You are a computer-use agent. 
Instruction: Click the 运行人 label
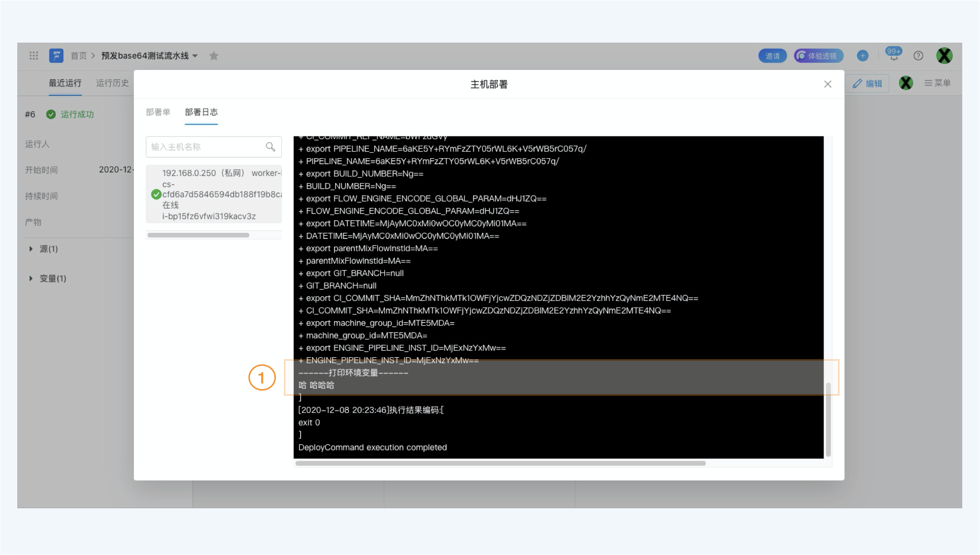37,144
